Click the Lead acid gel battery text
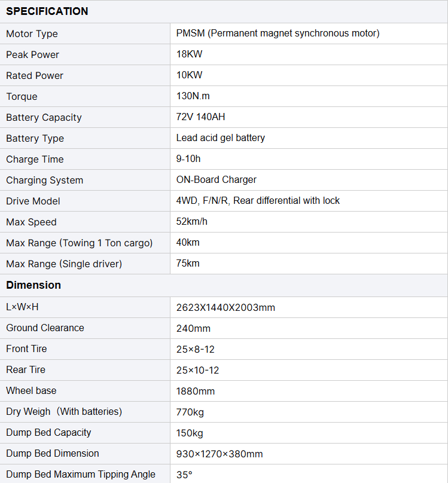The image size is (448, 483). point(221,138)
